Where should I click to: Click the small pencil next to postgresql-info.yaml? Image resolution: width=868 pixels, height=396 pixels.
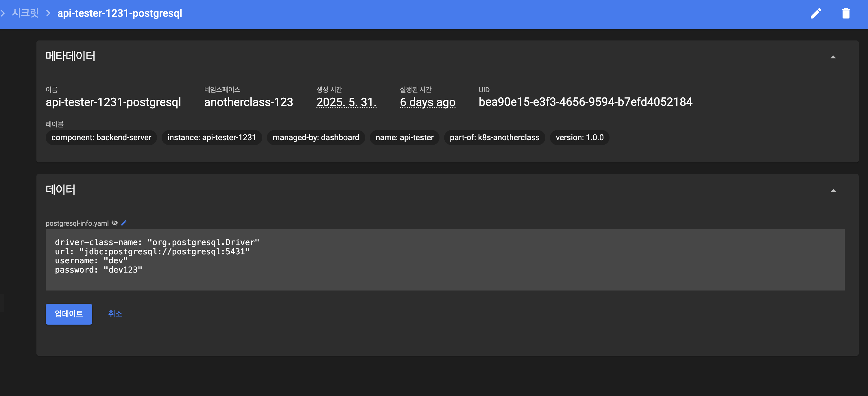tap(124, 223)
